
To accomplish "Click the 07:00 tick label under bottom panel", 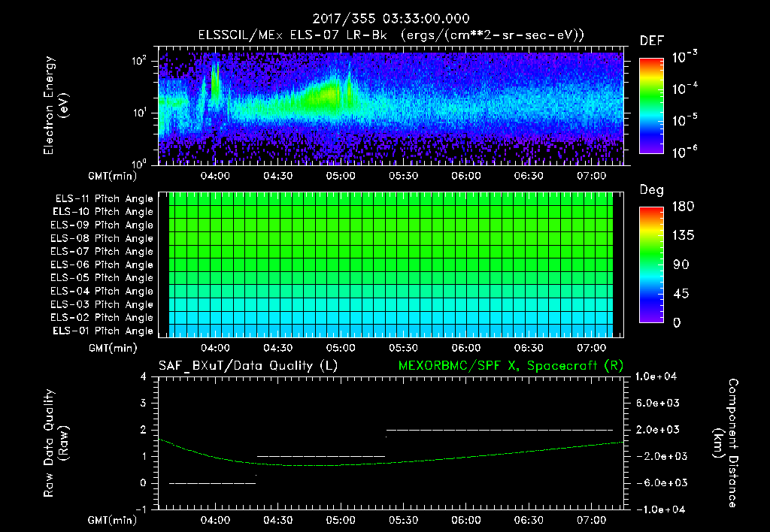I will tap(591, 520).
